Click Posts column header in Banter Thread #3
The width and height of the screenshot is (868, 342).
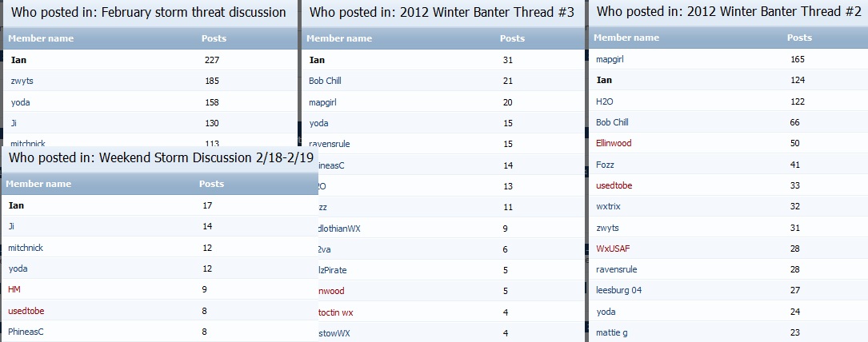(x=512, y=38)
